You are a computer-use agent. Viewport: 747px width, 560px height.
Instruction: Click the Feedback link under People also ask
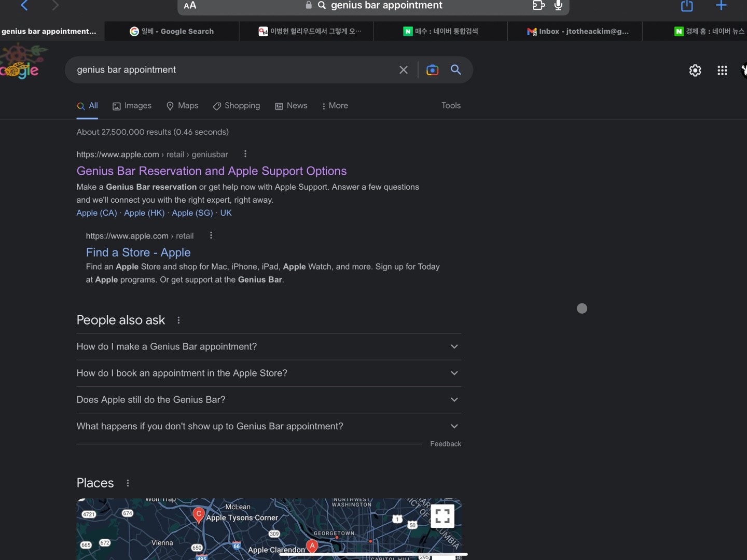coord(445,444)
